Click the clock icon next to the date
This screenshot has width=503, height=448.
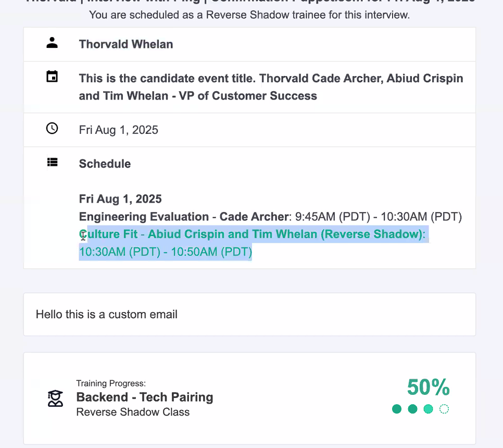pos(52,128)
